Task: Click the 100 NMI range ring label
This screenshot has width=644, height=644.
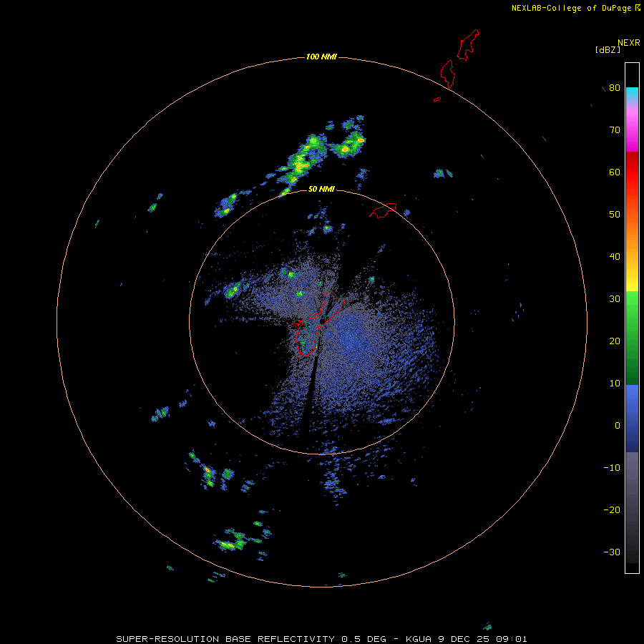Action: 321,57
